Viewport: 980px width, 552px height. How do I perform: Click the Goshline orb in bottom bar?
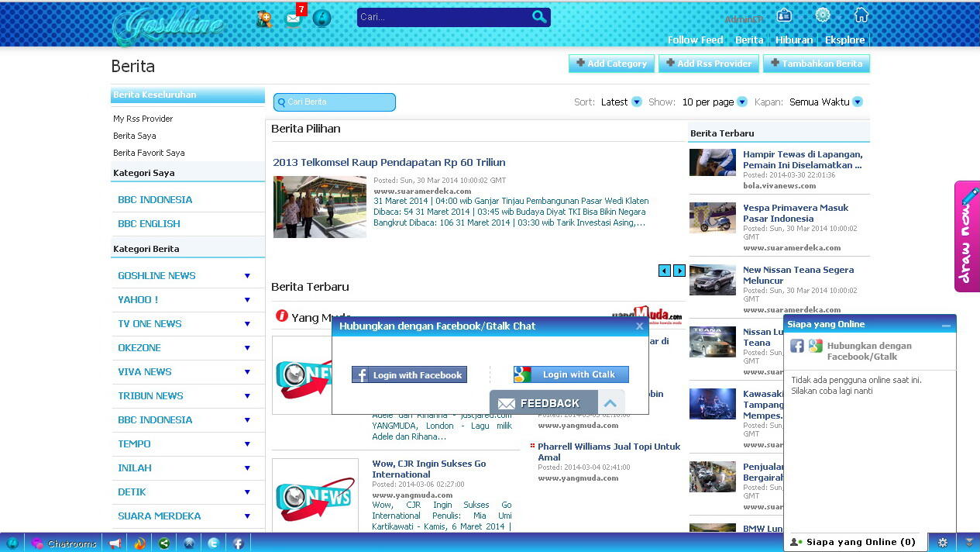coord(12,543)
